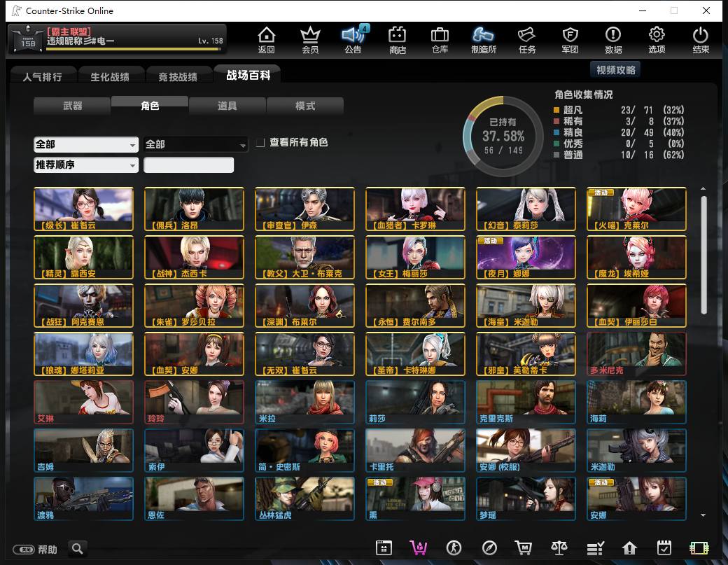The height and width of the screenshot is (565, 728).
Task: Open the 推荐顺序 sort dropdown
Action: [x=86, y=165]
